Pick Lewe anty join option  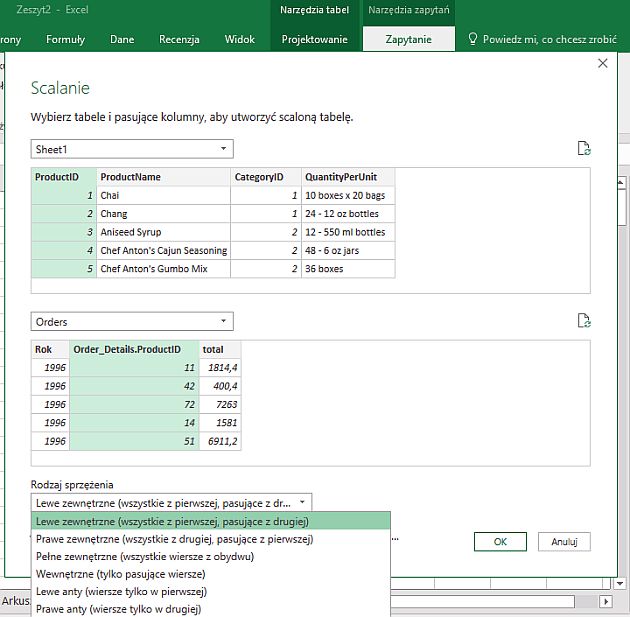tap(211, 592)
